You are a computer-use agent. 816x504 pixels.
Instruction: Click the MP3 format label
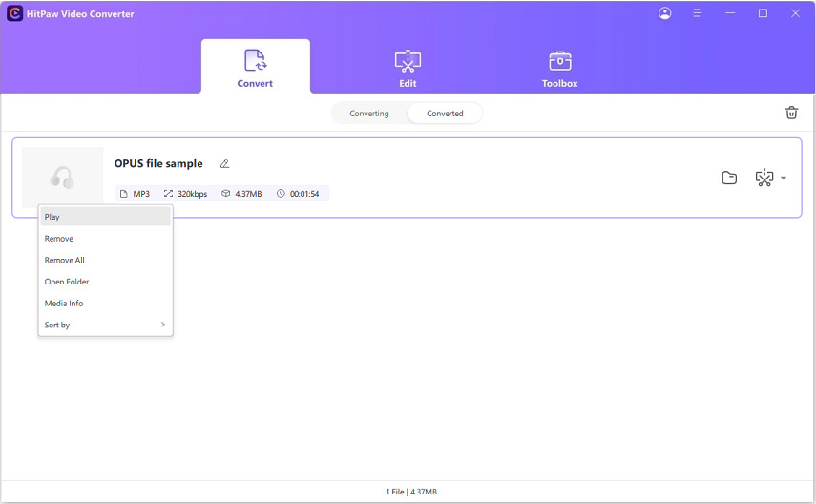click(141, 194)
